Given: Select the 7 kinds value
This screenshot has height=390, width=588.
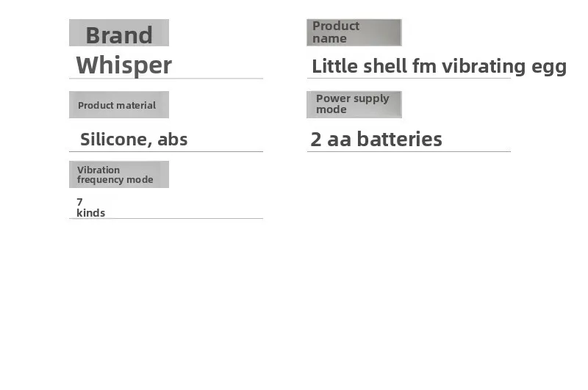Looking at the screenshot, I should [x=90, y=208].
